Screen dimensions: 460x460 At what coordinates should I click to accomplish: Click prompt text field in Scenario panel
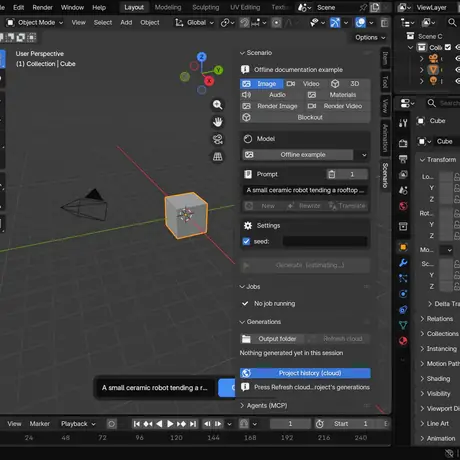pyautogui.click(x=305, y=190)
